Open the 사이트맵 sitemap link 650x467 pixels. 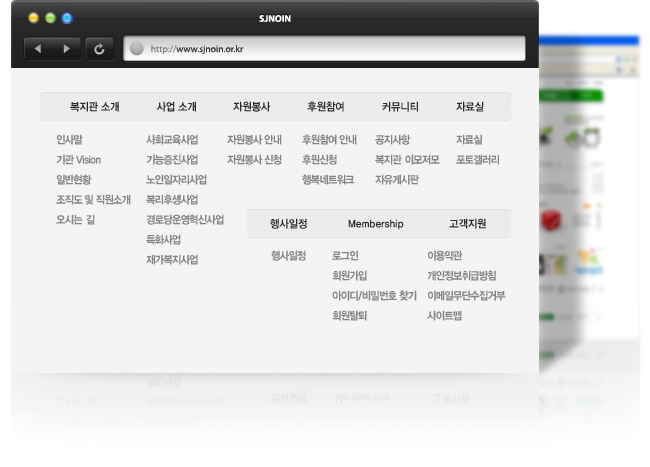[445, 316]
